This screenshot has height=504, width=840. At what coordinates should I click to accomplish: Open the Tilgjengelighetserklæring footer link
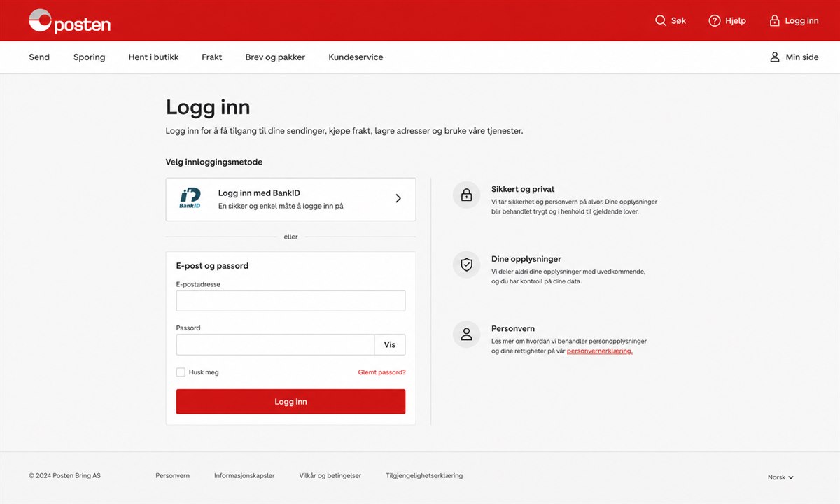click(x=424, y=476)
